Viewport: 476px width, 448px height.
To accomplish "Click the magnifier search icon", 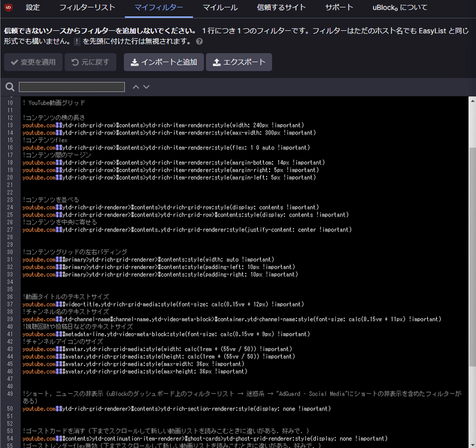I will tap(10, 87).
